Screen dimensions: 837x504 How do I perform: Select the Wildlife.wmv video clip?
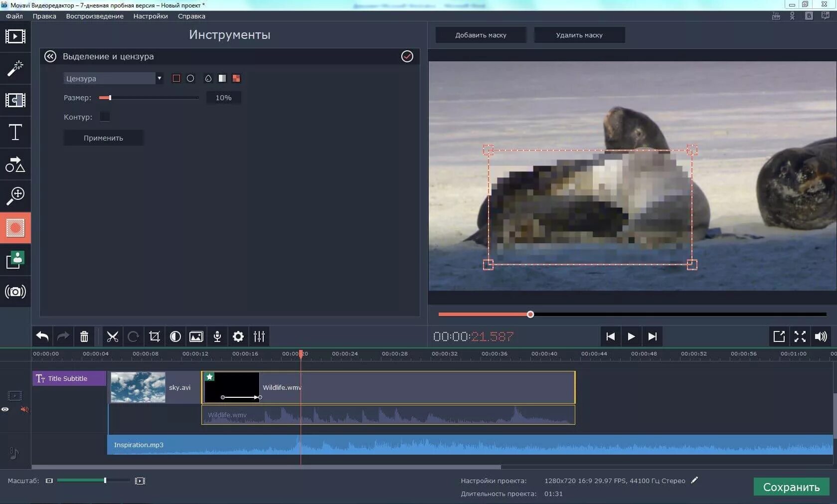tap(388, 387)
